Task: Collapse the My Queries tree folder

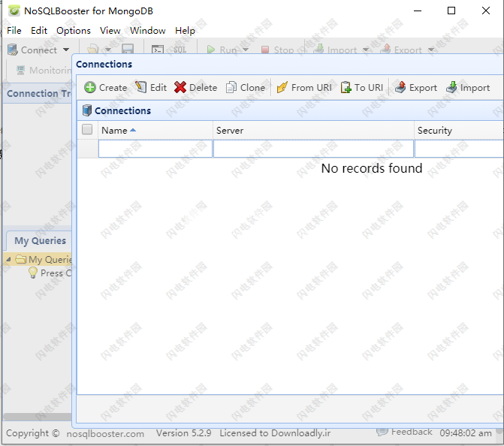Action: pyautogui.click(x=9, y=259)
